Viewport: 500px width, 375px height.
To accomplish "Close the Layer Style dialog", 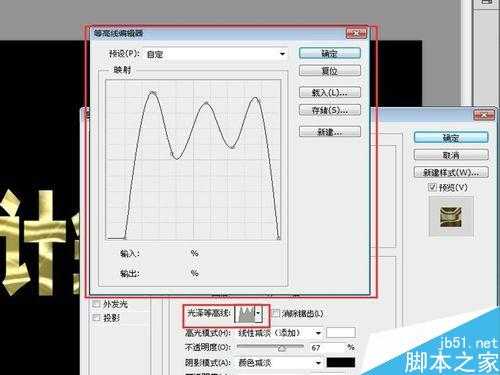I will pos(484,115).
